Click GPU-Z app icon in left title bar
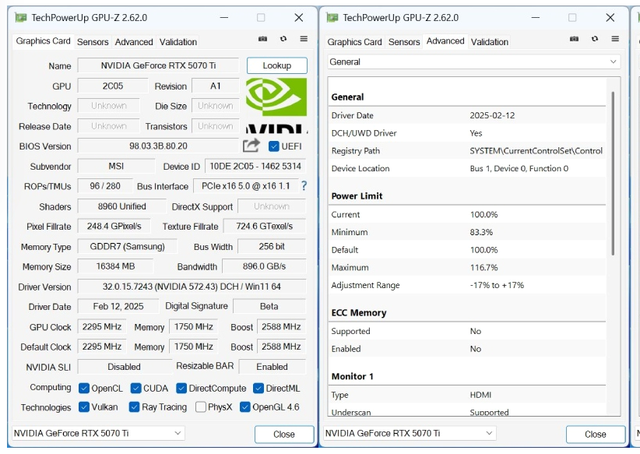Screen dimensions: 640x454 (21, 18)
